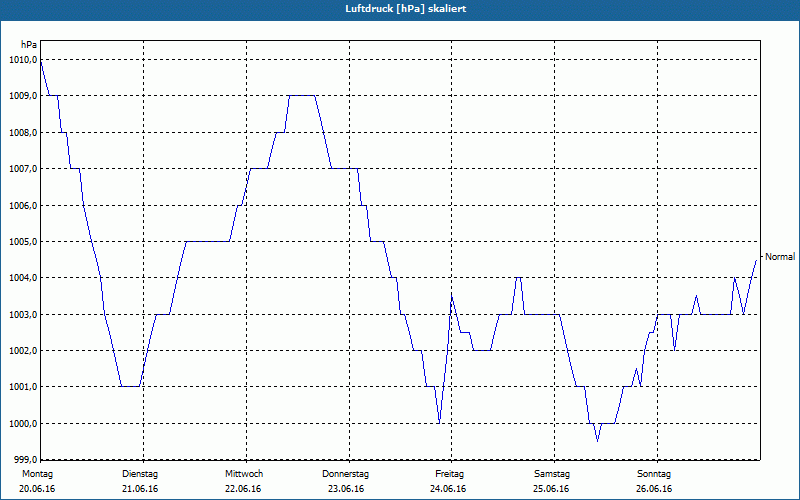Select the 1002,0 axis label

pyautogui.click(x=23, y=351)
